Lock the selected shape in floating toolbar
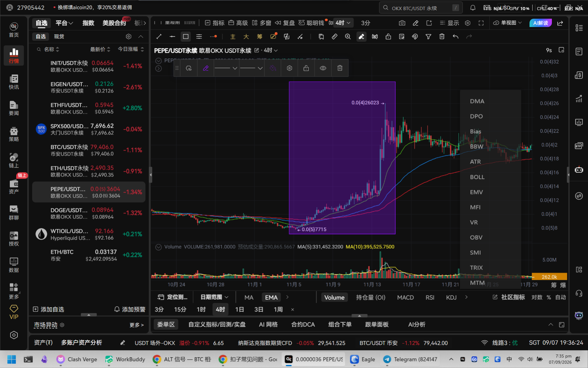Screen dimensions: 588x368 point(306,68)
